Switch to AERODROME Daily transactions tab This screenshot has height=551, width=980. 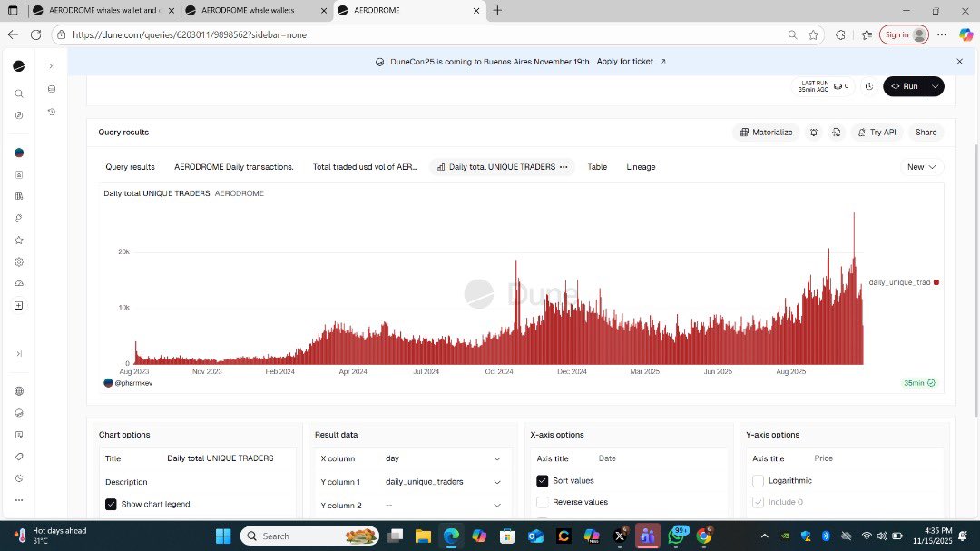coord(234,167)
